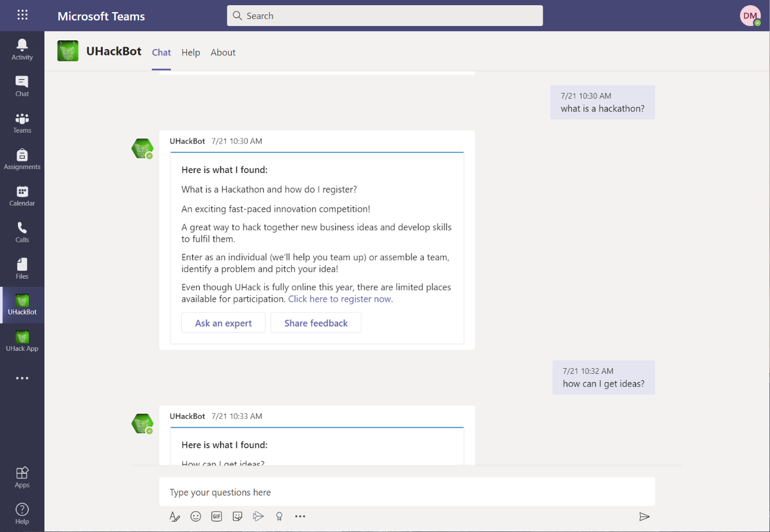770x532 pixels.
Task: Expand more messaging options ellipsis
Action: (x=300, y=516)
